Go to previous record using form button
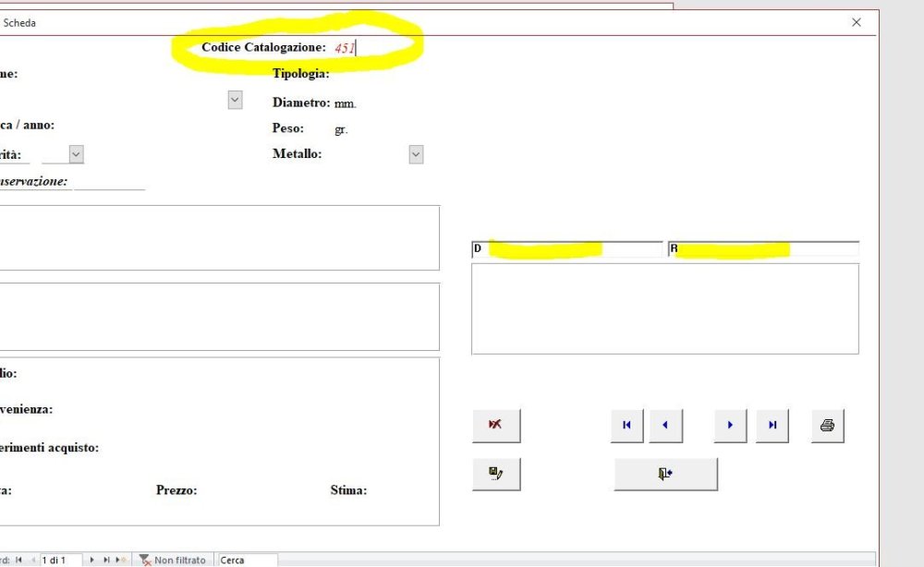This screenshot has width=924, height=567. (x=665, y=425)
